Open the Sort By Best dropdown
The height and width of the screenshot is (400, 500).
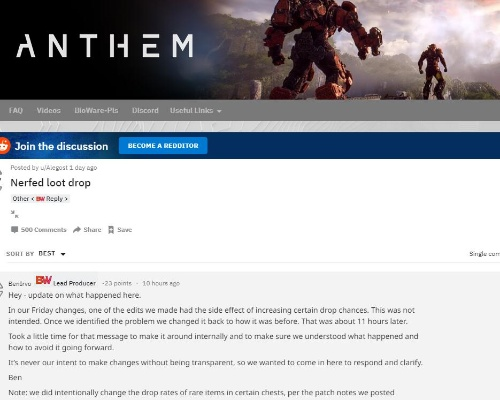click(x=52, y=254)
